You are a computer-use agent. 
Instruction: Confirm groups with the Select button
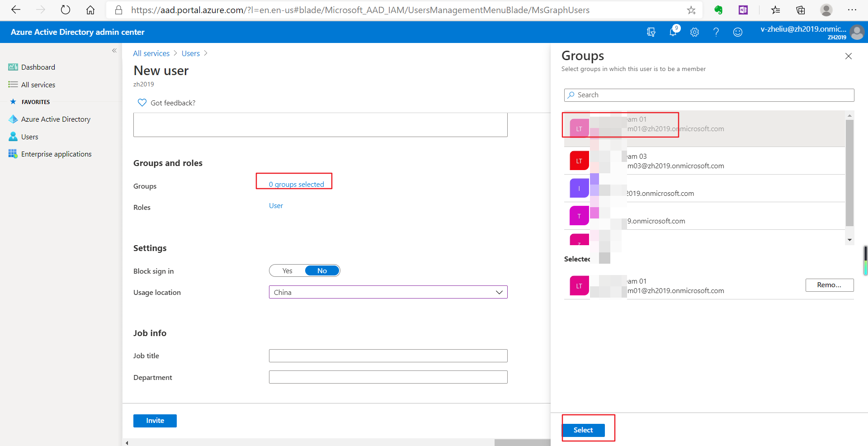pos(583,430)
